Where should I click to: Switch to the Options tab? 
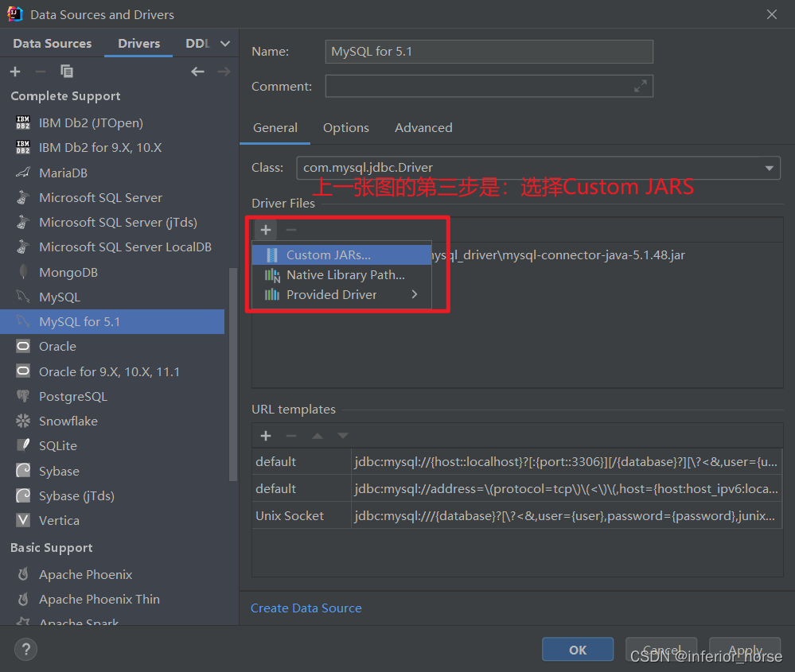(345, 127)
